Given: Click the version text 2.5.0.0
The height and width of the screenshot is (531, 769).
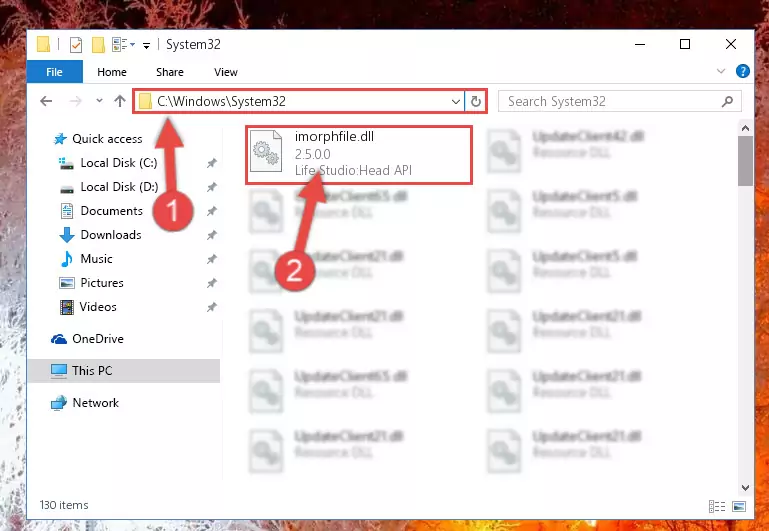Looking at the screenshot, I should point(312,154).
